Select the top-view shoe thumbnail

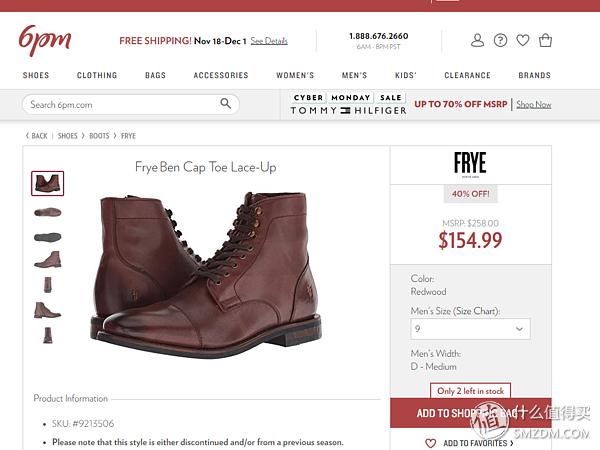47,212
